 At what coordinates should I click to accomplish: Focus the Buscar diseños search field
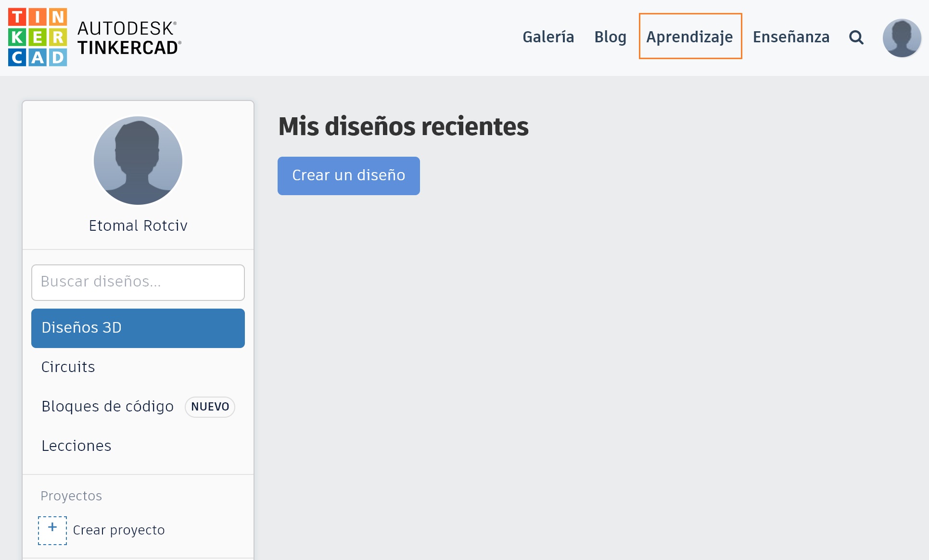(138, 282)
